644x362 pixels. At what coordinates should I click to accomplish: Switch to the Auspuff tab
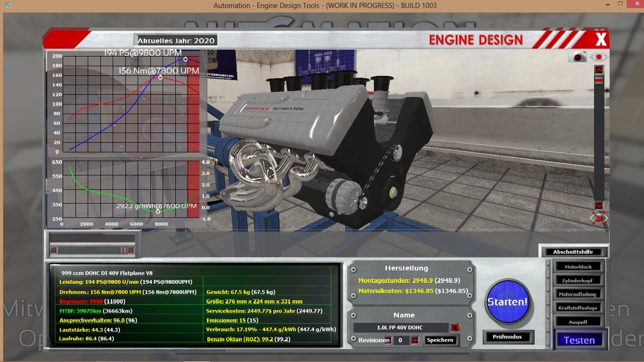coord(578,321)
